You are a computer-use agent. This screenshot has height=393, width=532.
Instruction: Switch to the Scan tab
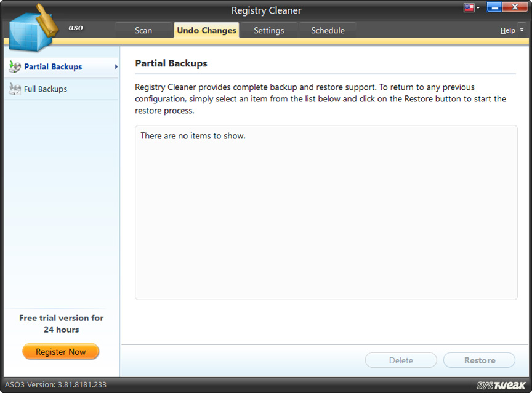pyautogui.click(x=143, y=30)
